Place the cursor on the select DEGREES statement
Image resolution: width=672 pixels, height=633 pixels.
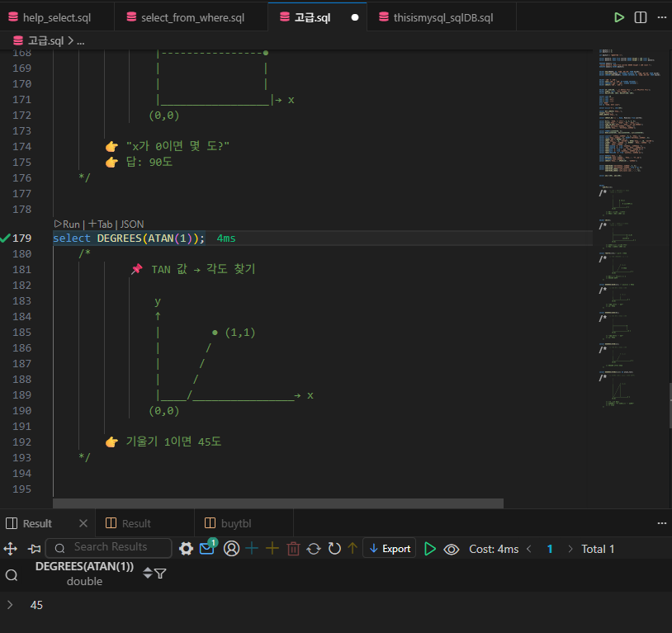pos(129,239)
